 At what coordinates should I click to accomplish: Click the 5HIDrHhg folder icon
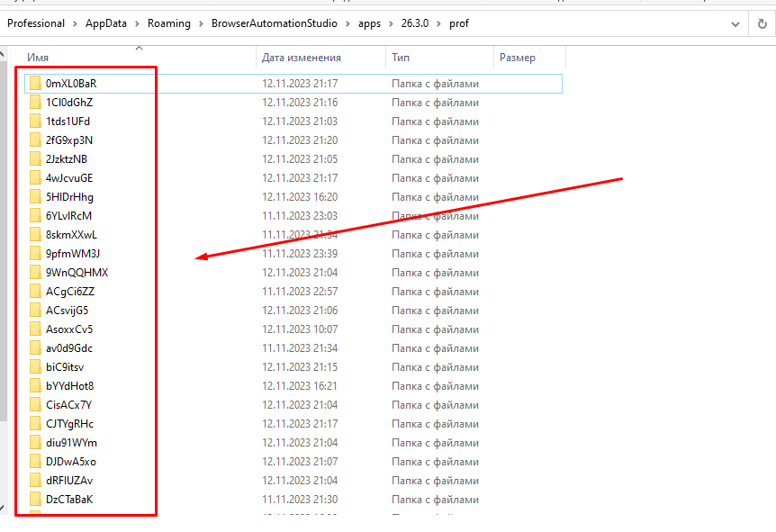pos(36,197)
